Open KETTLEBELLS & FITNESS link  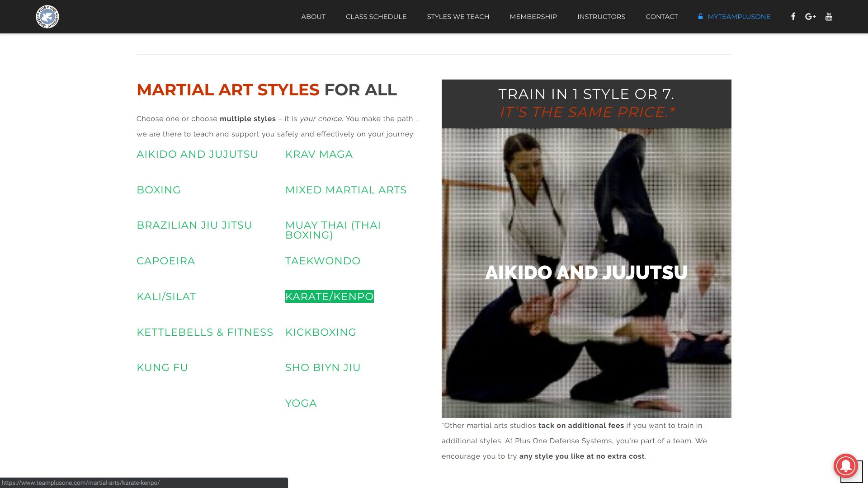coord(205,332)
